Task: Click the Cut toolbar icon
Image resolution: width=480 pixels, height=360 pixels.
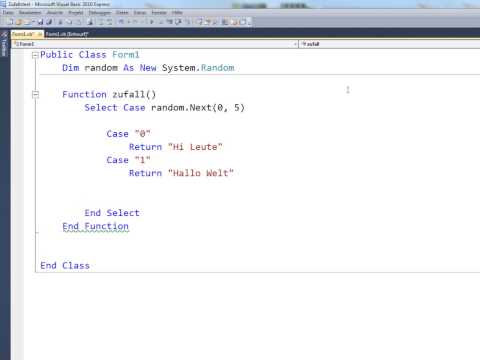Action: point(60,22)
